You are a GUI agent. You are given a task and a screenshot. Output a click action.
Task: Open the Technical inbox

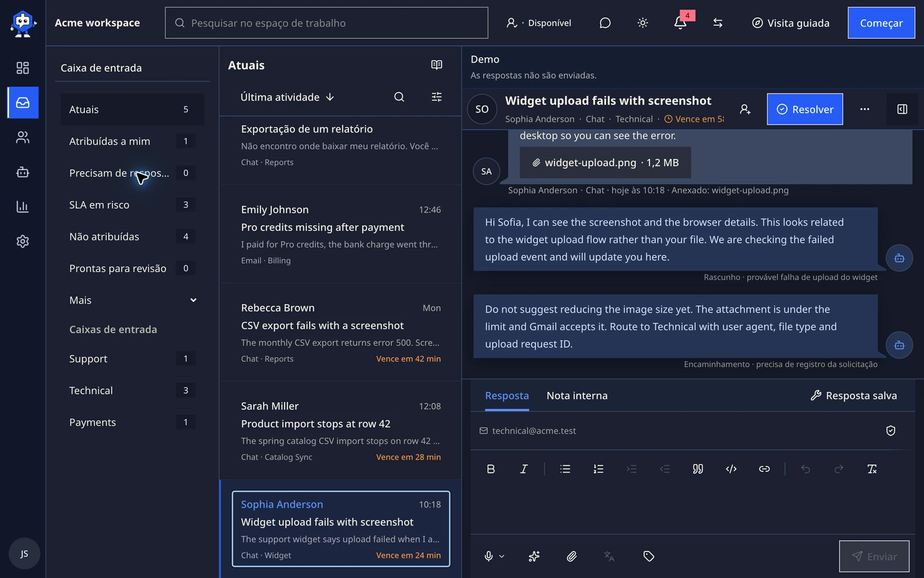(x=132, y=390)
